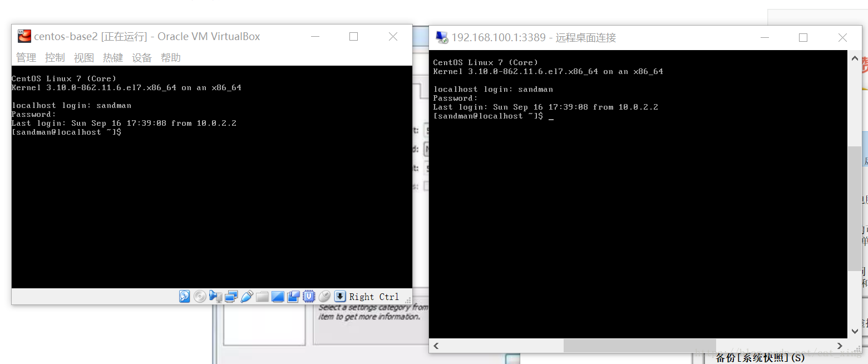
Task: Click the keyboard capture down-arrow icon
Action: 340,297
